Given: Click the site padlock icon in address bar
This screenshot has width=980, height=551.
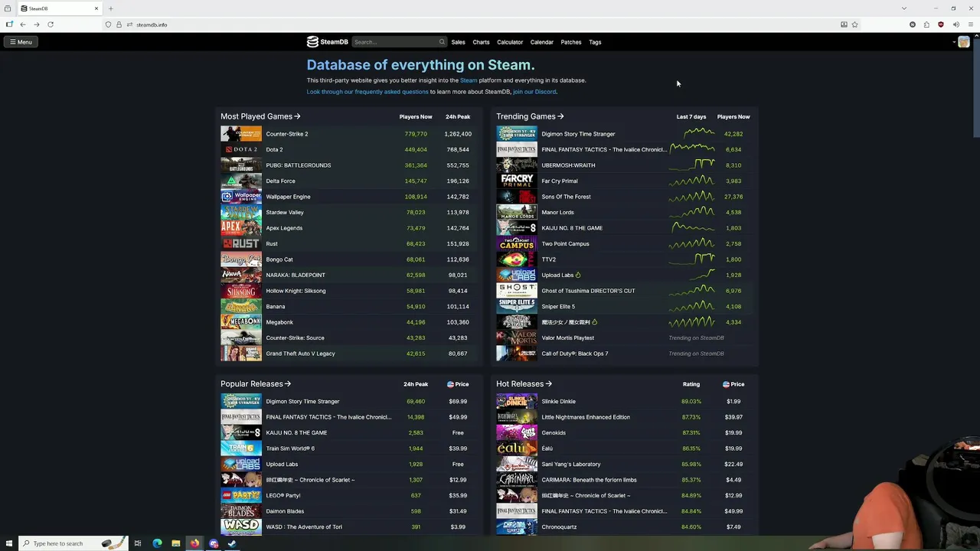Looking at the screenshot, I should (119, 24).
